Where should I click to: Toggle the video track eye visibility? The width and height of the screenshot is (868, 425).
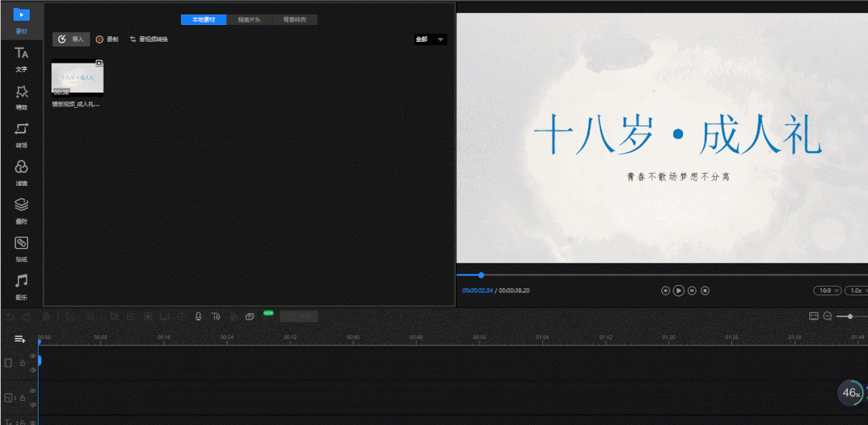[33, 356]
